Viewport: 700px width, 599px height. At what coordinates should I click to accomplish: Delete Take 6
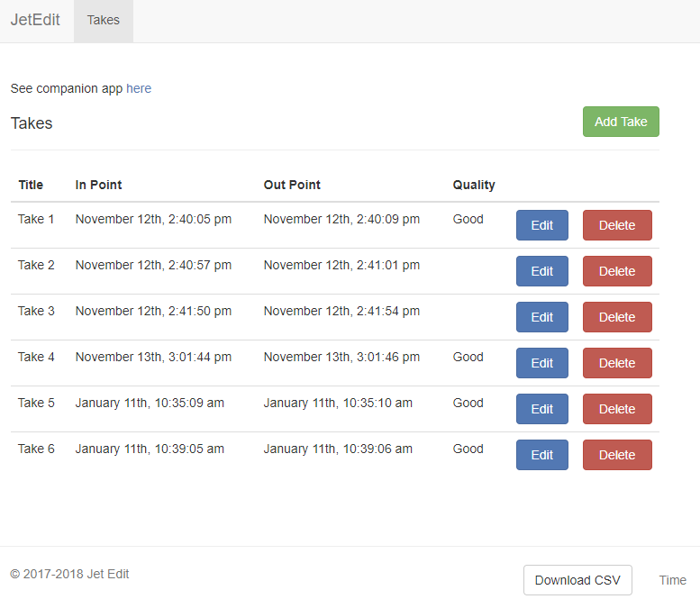pos(617,455)
